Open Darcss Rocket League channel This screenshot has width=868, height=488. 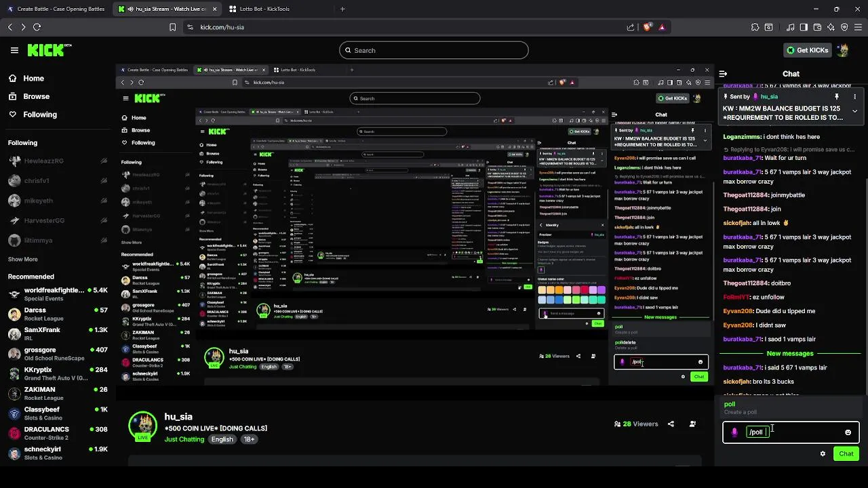click(58, 314)
